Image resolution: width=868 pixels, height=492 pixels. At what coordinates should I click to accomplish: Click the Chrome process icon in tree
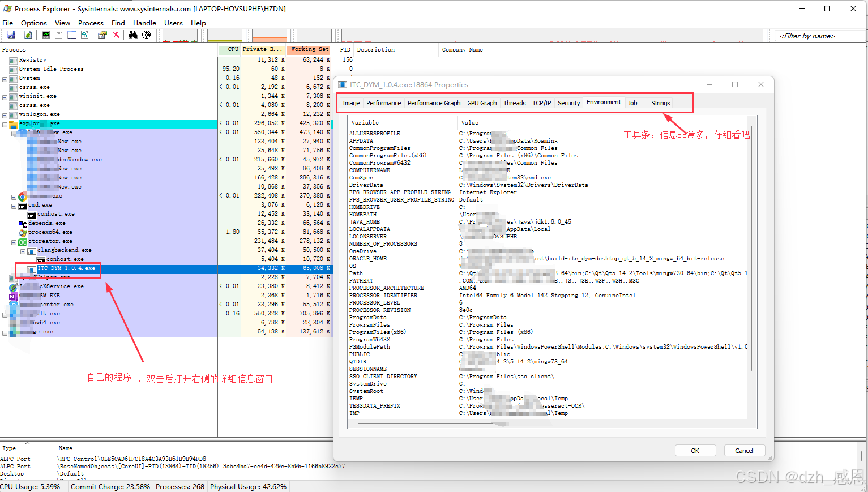click(x=23, y=196)
